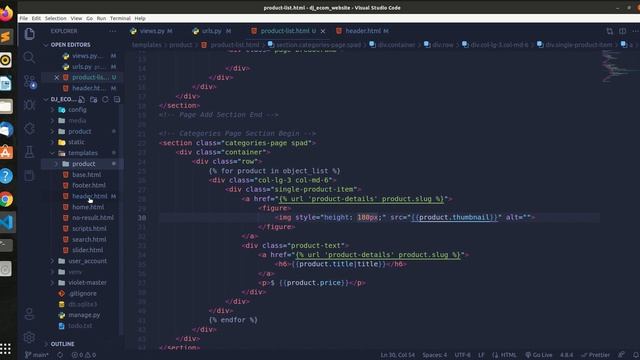This screenshot has width=640, height=360.
Task: Open the Help menu
Action: pos(140,18)
